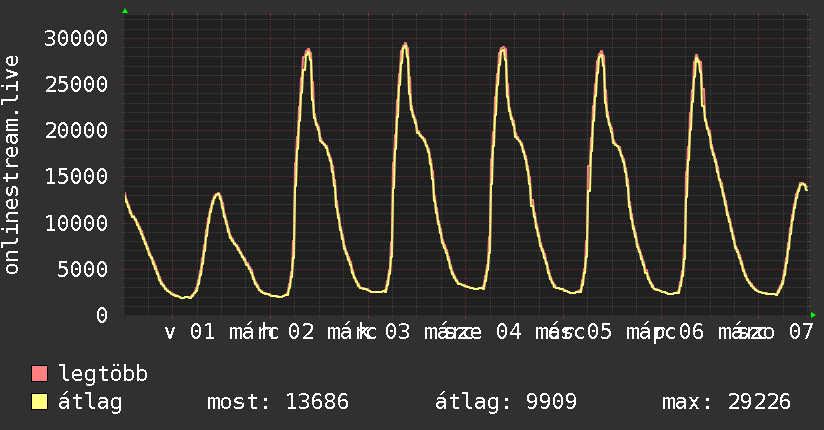Click the 'most: 13686' value
The image size is (824, 430).
[278, 402]
